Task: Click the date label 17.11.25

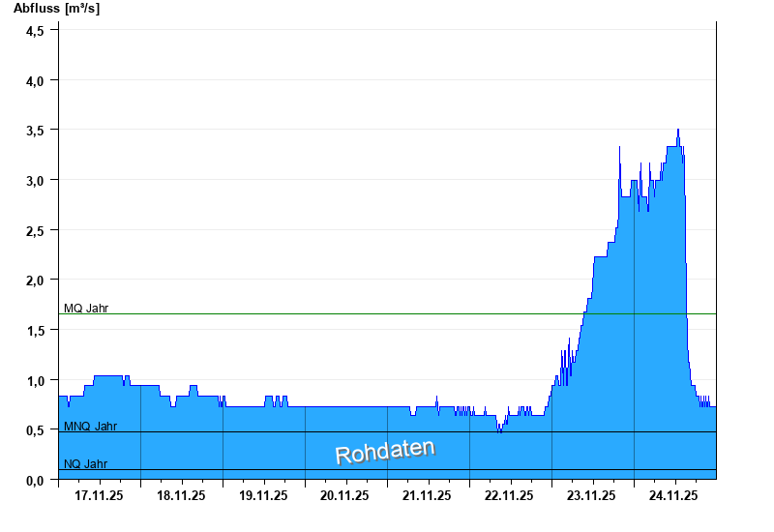Action: [x=99, y=495]
